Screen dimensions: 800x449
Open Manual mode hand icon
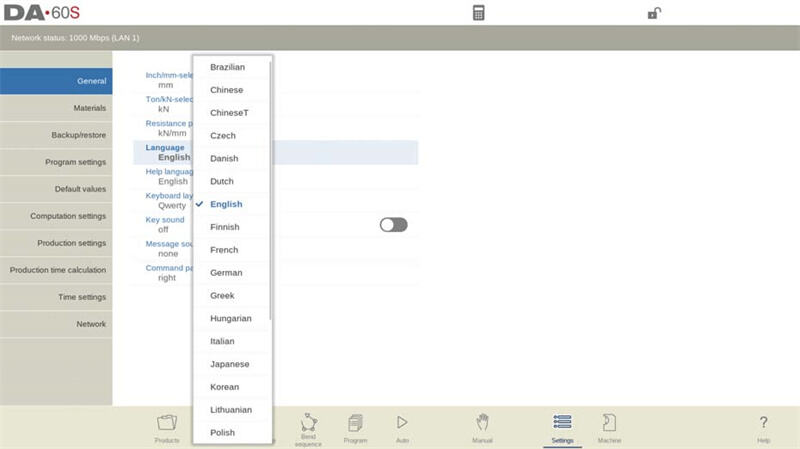coord(482,427)
